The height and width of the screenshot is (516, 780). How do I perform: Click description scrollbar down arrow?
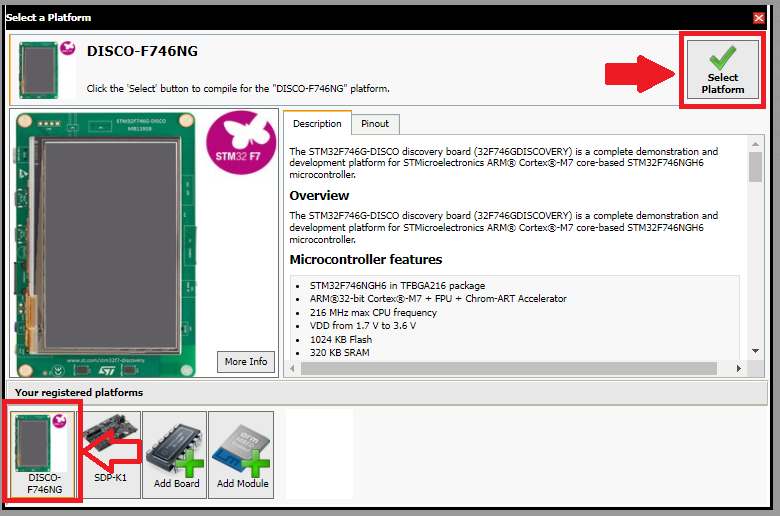(755, 351)
